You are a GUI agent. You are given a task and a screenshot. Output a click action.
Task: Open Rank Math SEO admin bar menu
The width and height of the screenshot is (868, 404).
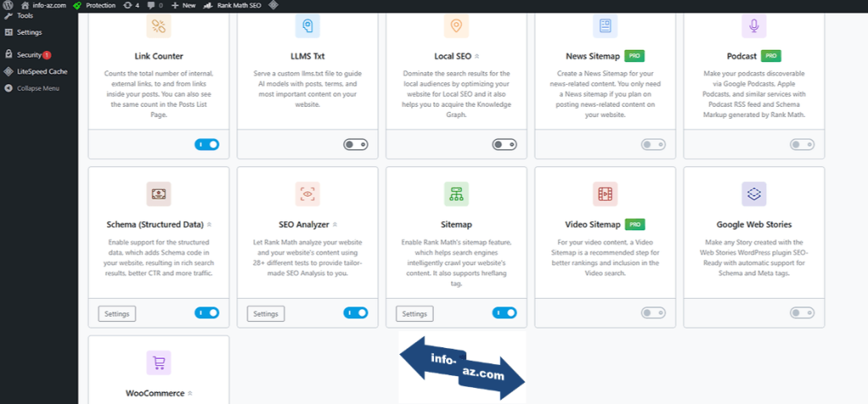[x=232, y=5]
